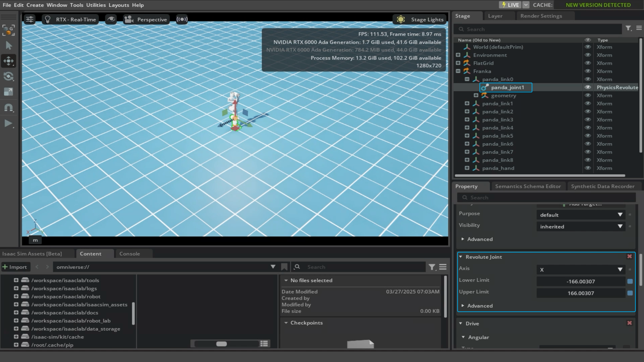Viewport: 644px width, 362px height.
Task: Open viewport settings sliders icon
Action: [30, 20]
